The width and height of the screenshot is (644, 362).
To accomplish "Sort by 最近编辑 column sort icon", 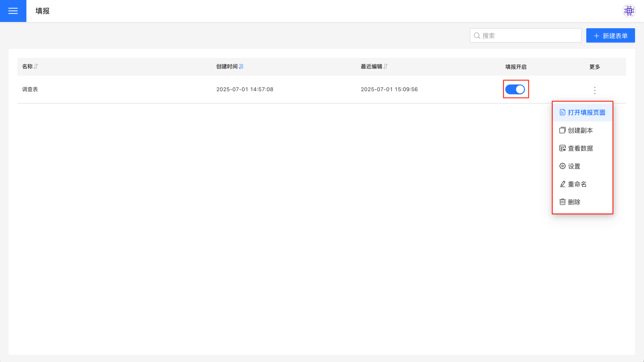I will point(386,67).
